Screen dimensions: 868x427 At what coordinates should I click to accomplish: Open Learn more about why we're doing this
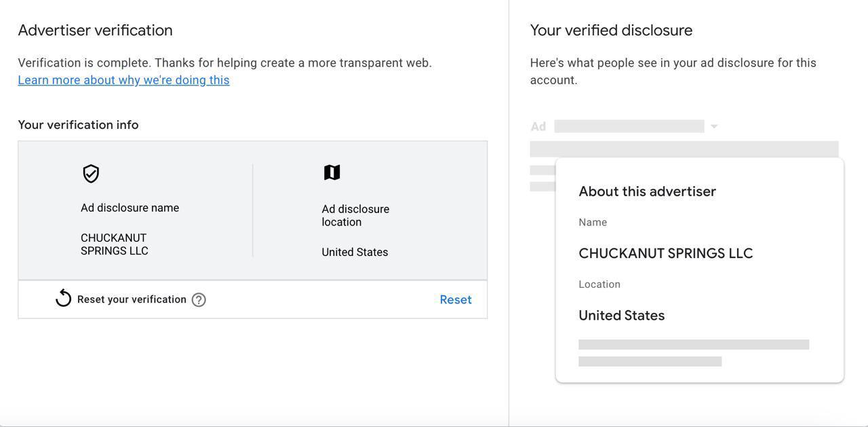tap(123, 80)
